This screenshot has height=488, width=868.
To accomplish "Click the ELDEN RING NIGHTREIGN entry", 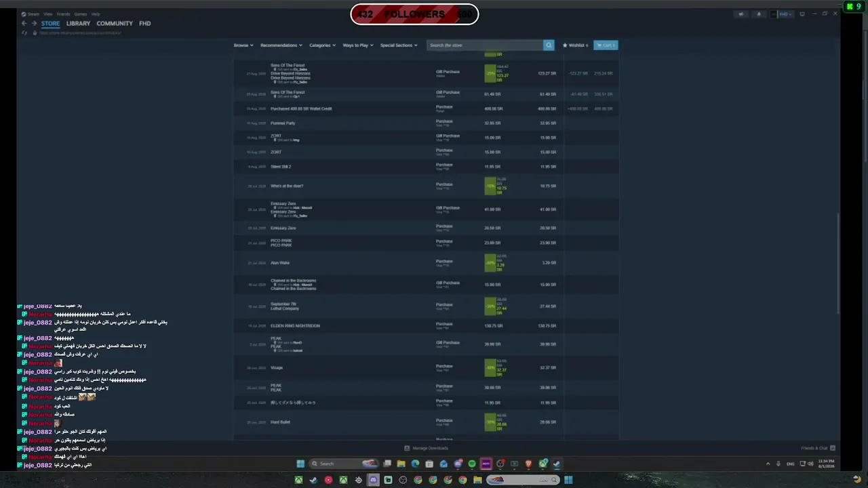I will [295, 326].
